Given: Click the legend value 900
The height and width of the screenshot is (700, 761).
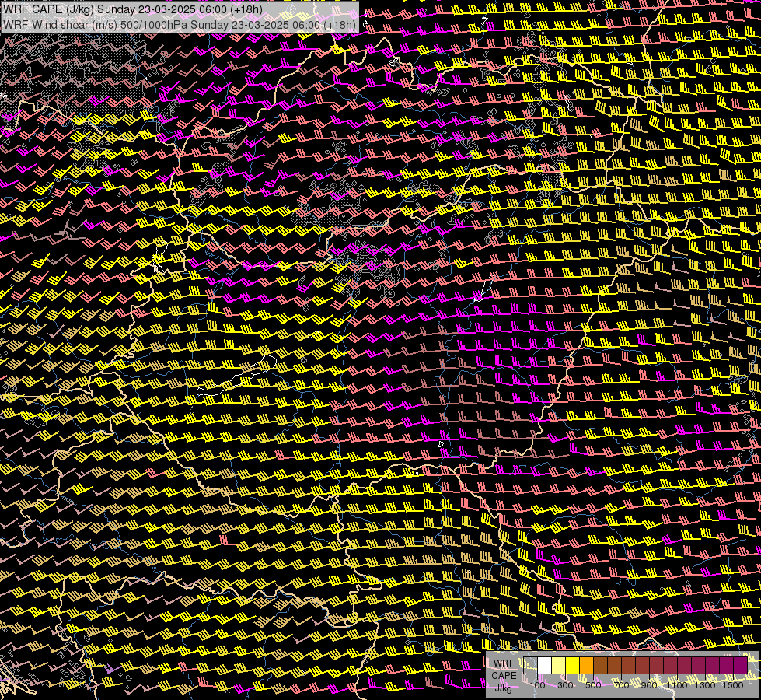Looking at the screenshot, I should point(649,685).
